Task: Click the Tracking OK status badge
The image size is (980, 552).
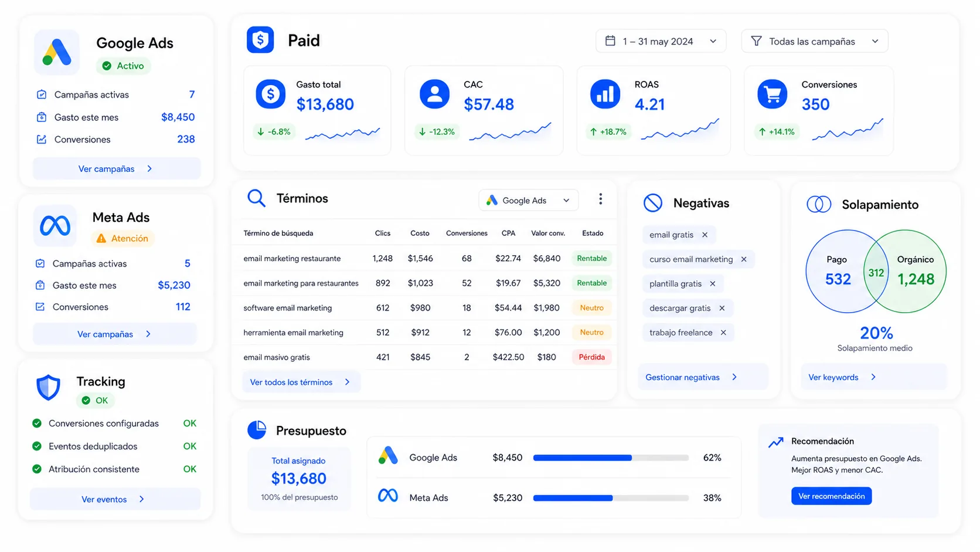Action: click(x=95, y=400)
